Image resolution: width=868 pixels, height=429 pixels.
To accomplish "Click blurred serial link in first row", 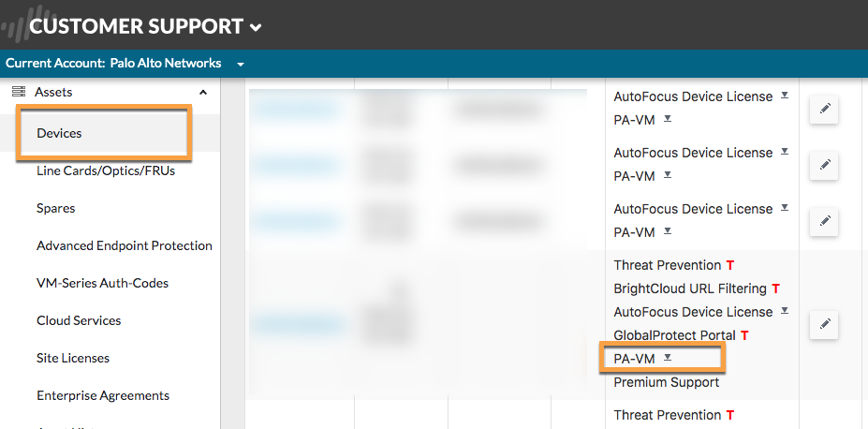I will (x=297, y=110).
